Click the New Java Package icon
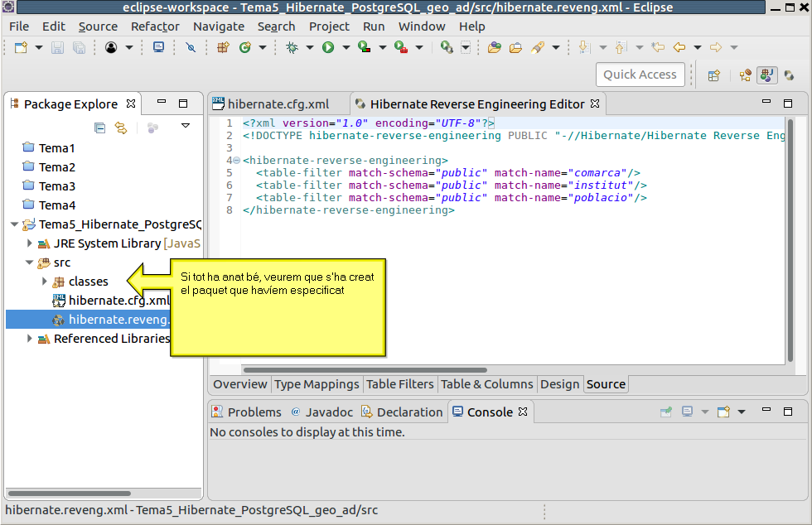Viewport: 812px width, 525px height. pos(223,48)
